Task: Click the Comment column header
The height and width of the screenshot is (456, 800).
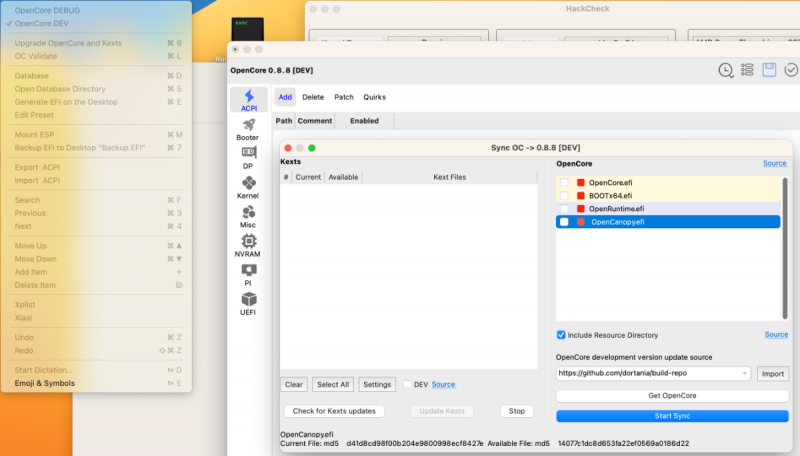Action: (x=315, y=121)
